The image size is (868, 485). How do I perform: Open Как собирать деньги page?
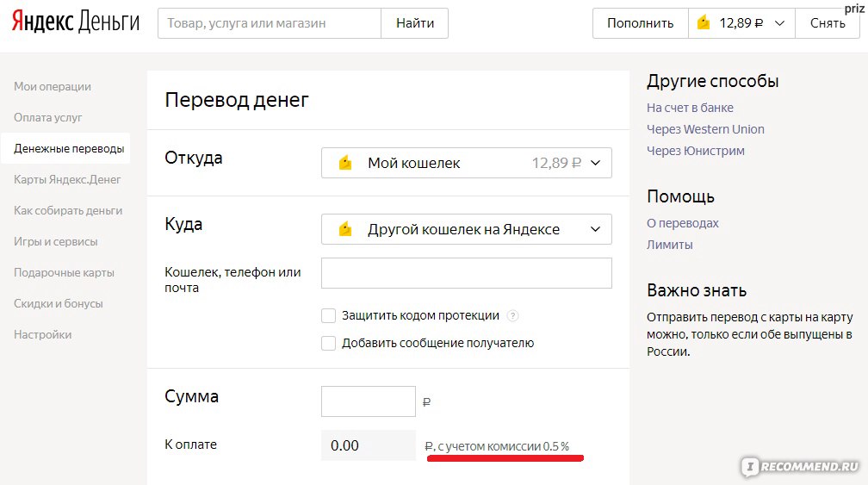click(68, 210)
